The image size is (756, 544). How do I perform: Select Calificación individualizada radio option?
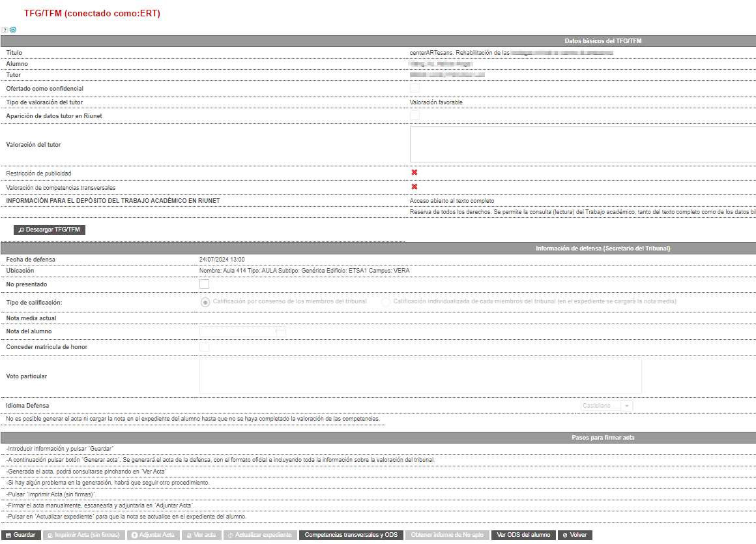coord(386,302)
